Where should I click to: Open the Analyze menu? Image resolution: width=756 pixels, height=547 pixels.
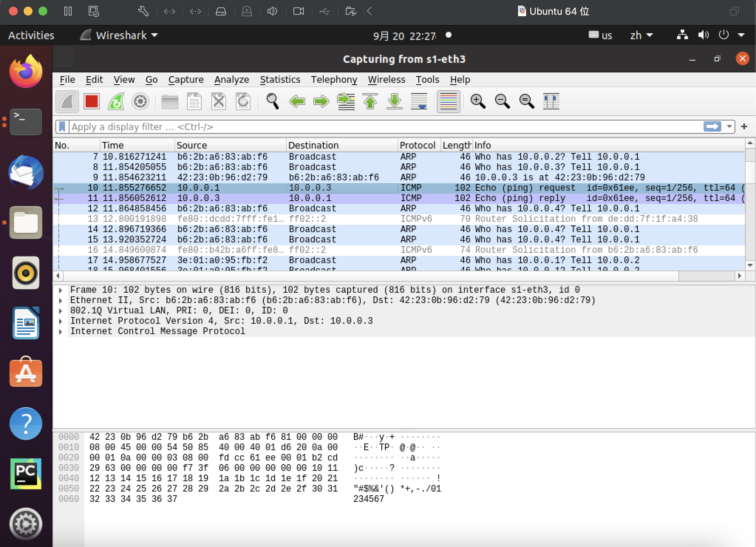tap(232, 79)
